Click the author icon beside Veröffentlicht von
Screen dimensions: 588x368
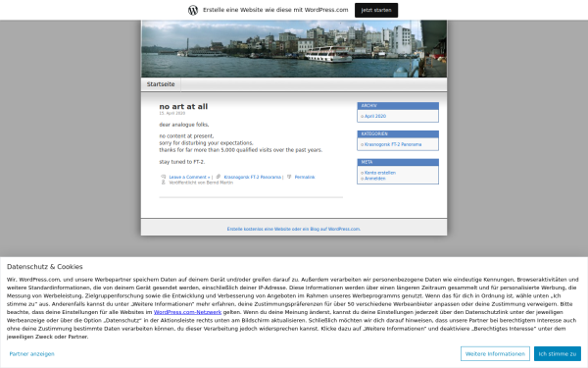pyautogui.click(x=163, y=183)
